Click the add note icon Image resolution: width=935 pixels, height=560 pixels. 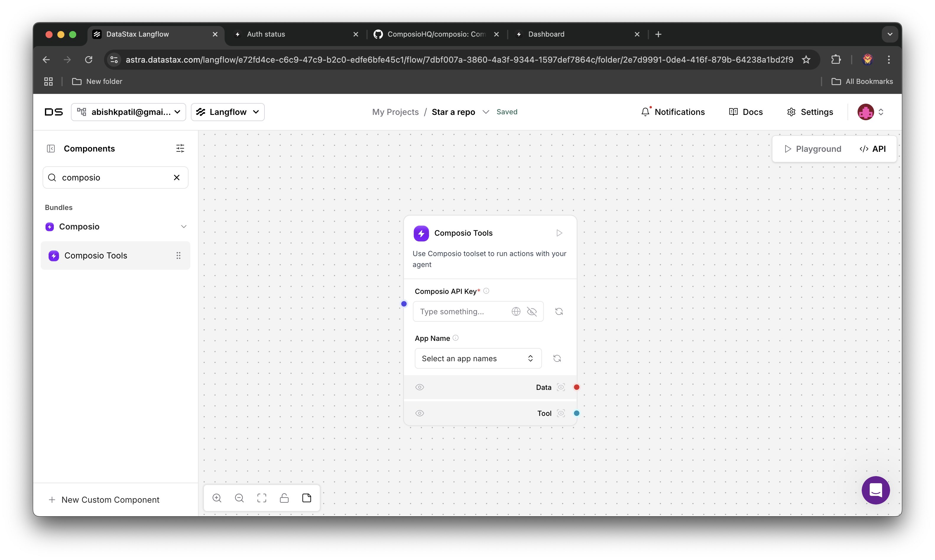point(306,498)
